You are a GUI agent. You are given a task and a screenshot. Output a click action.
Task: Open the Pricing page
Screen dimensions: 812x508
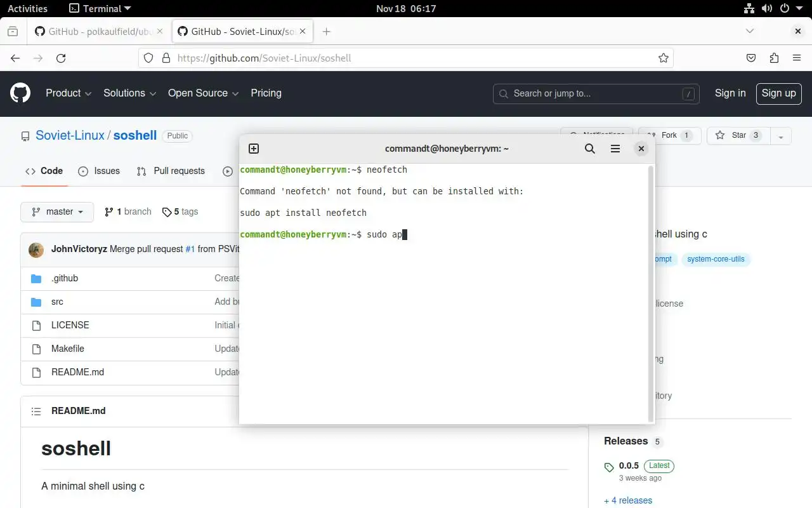click(266, 93)
